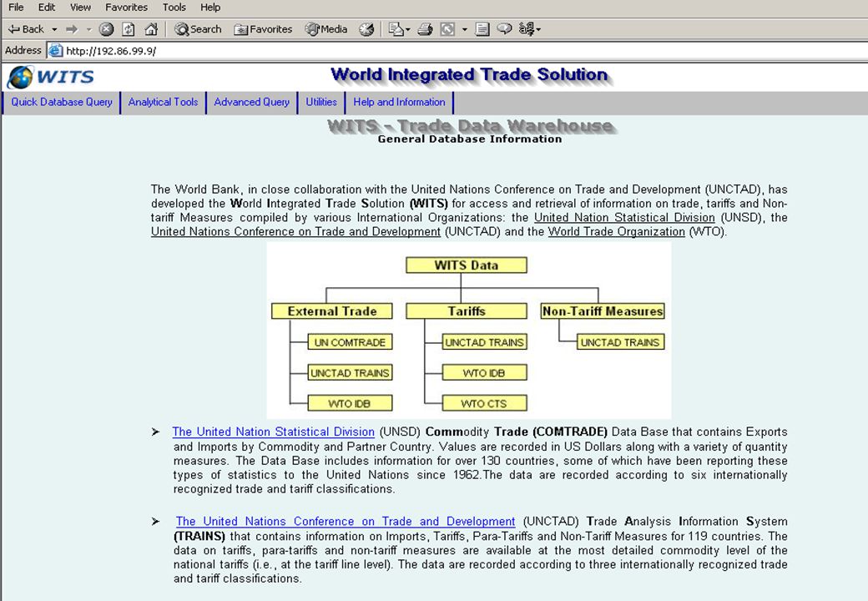
Task: Click the UN COMTRADE box in diagram
Action: pos(350,342)
